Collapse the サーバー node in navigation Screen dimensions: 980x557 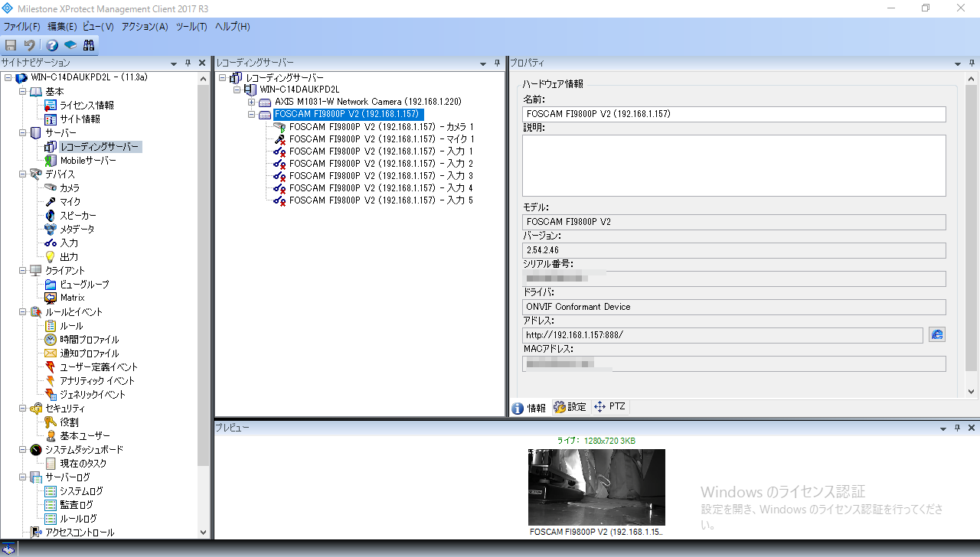[x=23, y=133]
